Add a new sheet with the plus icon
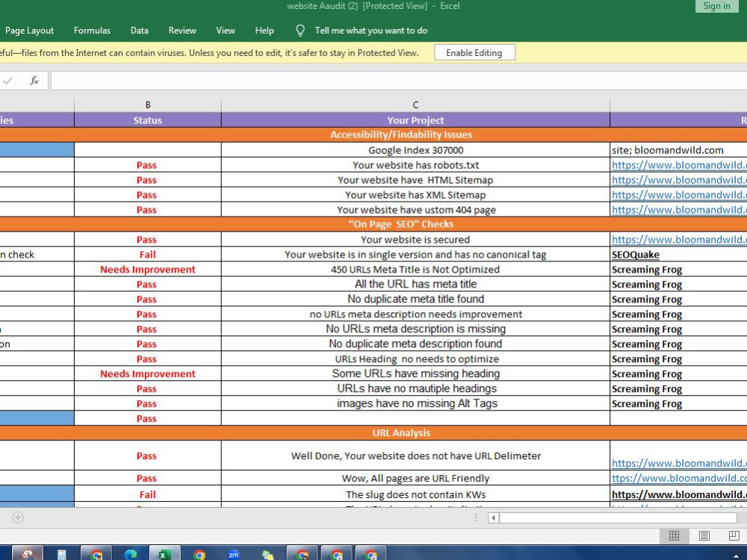This screenshot has height=560, width=747. (x=18, y=517)
